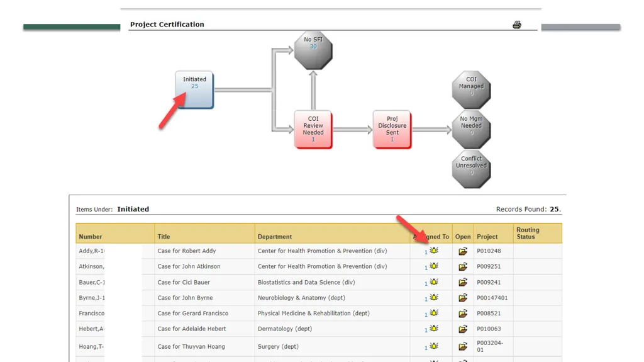The width and height of the screenshot is (644, 362).
Task: Click the COI Review Needed node
Action: click(x=313, y=129)
